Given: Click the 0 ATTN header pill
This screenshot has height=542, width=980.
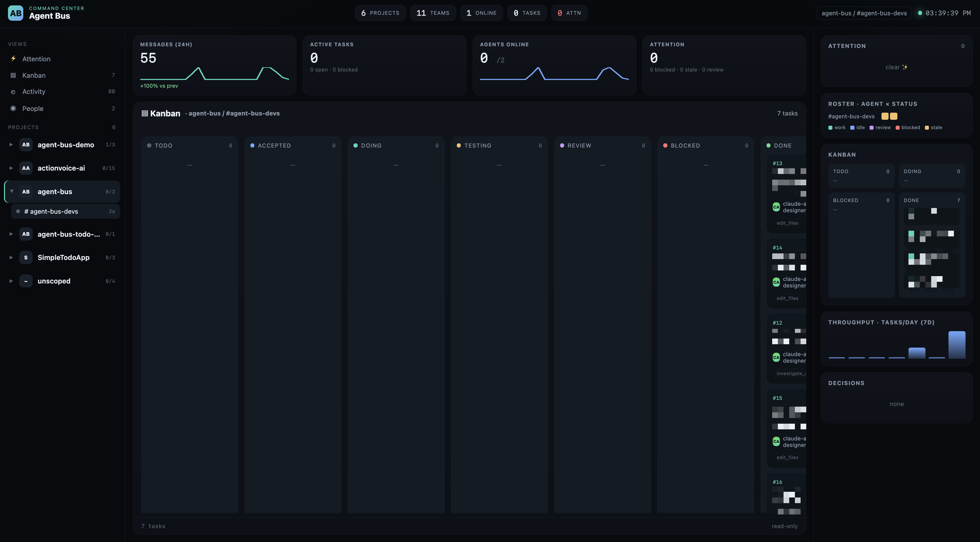Looking at the screenshot, I should coord(569,13).
